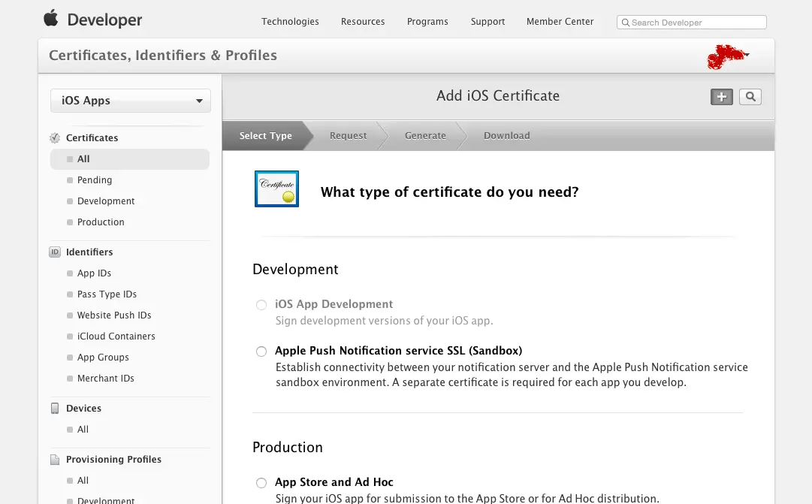Click the certificate illustration icon
This screenshot has width=812, height=504.
point(276,189)
